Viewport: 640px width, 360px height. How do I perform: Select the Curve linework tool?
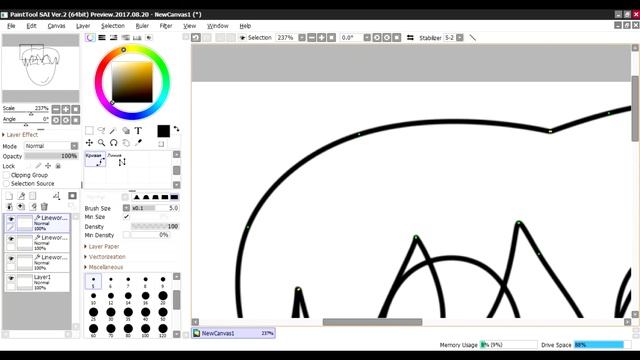tap(96, 159)
